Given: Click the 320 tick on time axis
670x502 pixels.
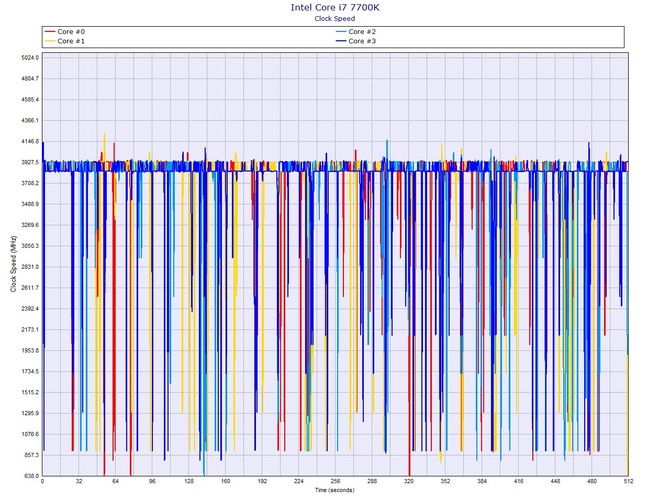Looking at the screenshot, I should pos(408,481).
